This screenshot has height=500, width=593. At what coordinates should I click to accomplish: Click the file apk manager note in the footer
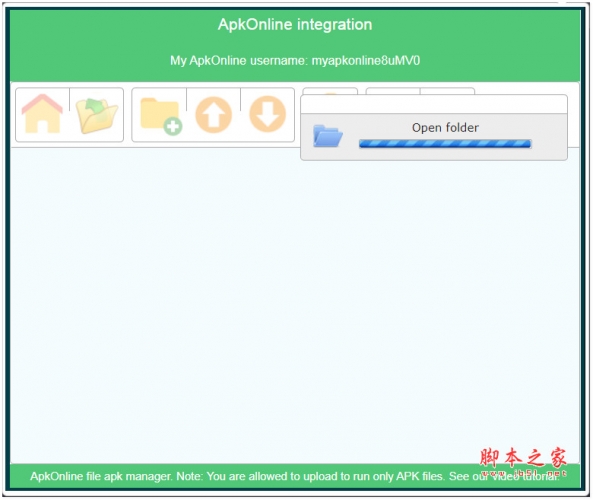click(x=295, y=476)
